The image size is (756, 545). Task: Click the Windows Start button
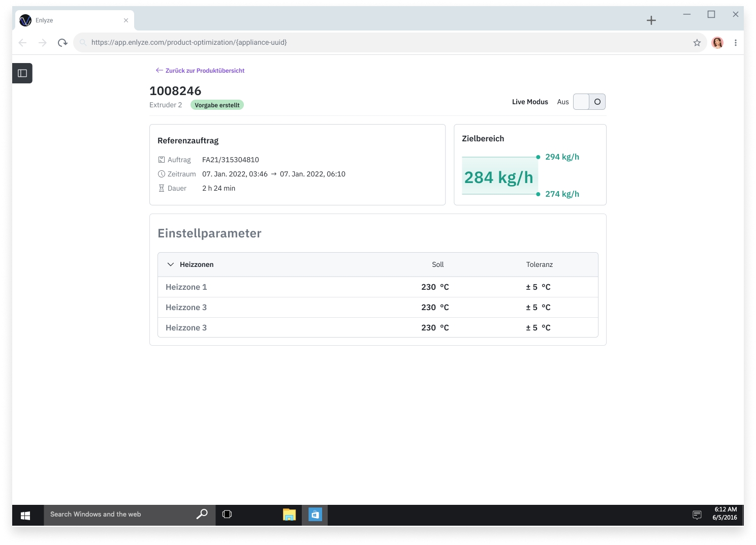(25, 515)
